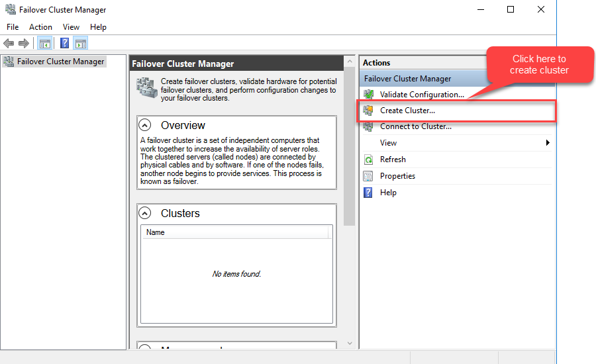Click Refresh in the Actions pane
596x364 pixels.
pyautogui.click(x=393, y=159)
